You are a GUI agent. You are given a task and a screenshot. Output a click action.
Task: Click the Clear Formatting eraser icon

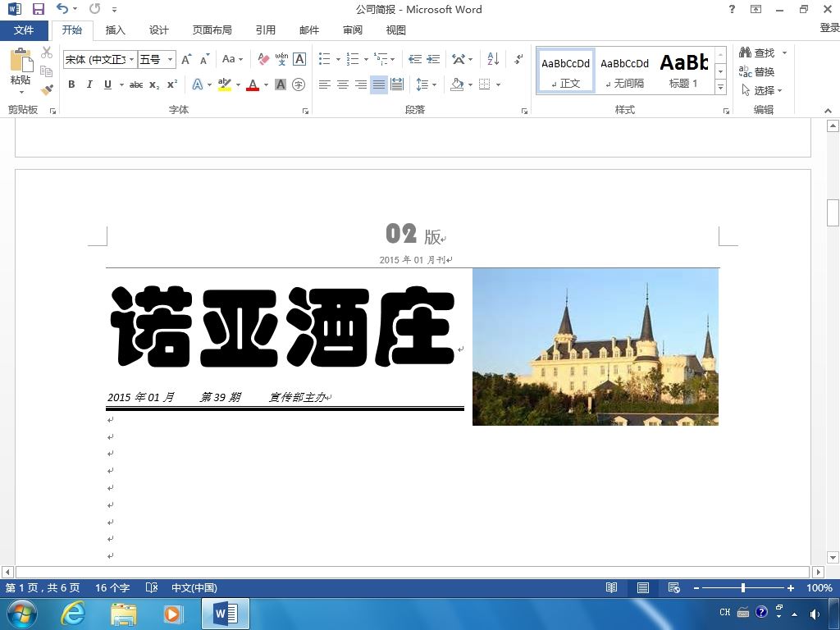point(263,59)
